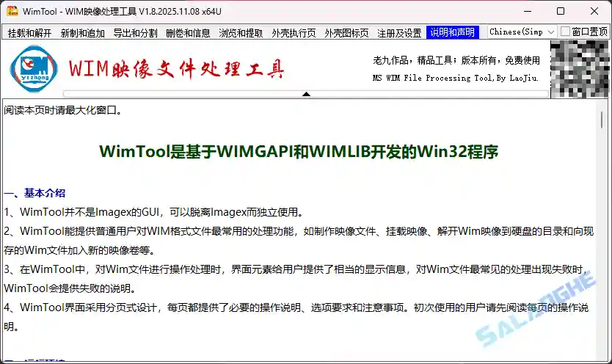
Task: Go to the 删卷和信息 tab
Action: pos(188,33)
